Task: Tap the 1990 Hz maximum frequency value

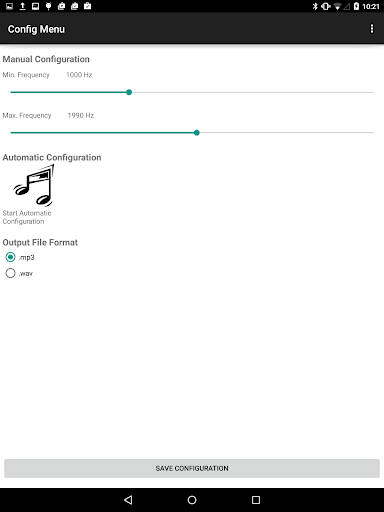Action: pos(81,115)
